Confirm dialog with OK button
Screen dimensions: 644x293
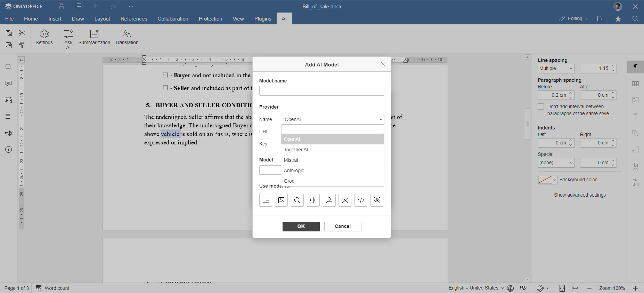coord(301,227)
